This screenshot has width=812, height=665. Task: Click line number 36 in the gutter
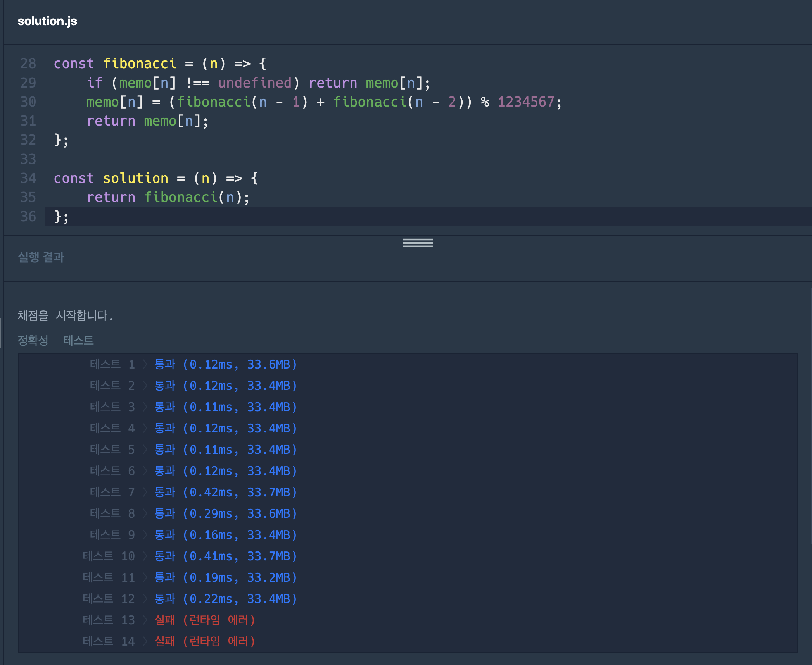tap(28, 216)
